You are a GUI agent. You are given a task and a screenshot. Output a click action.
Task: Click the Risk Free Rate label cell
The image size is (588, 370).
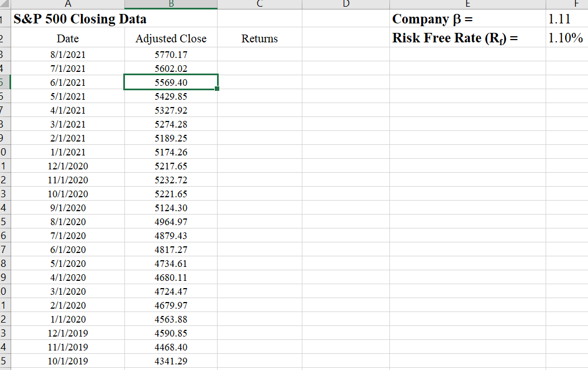click(x=467, y=38)
